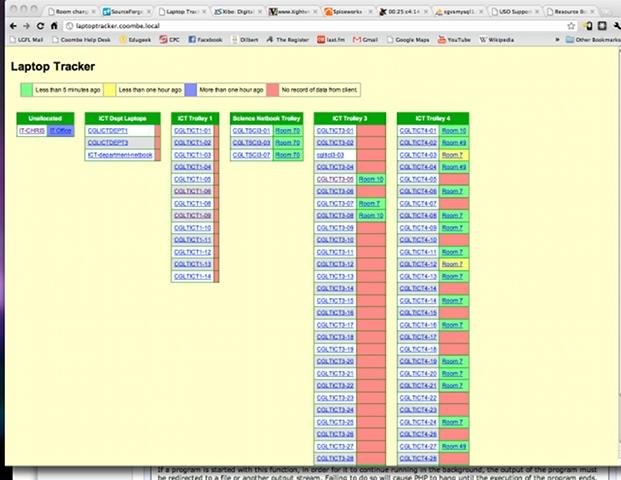Switch to the Spiceworks tab
The image size is (621, 480).
pyautogui.click(x=348, y=11)
